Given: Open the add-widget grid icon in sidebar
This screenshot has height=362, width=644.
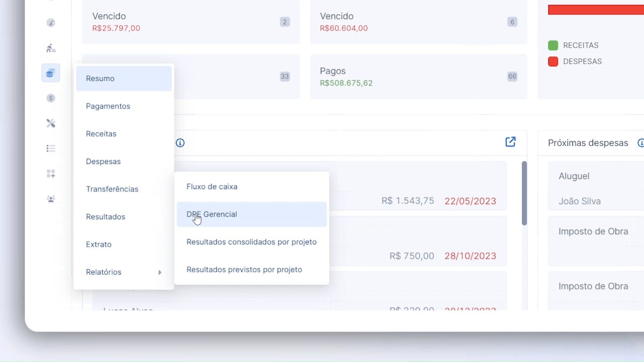Looking at the screenshot, I should (50, 173).
